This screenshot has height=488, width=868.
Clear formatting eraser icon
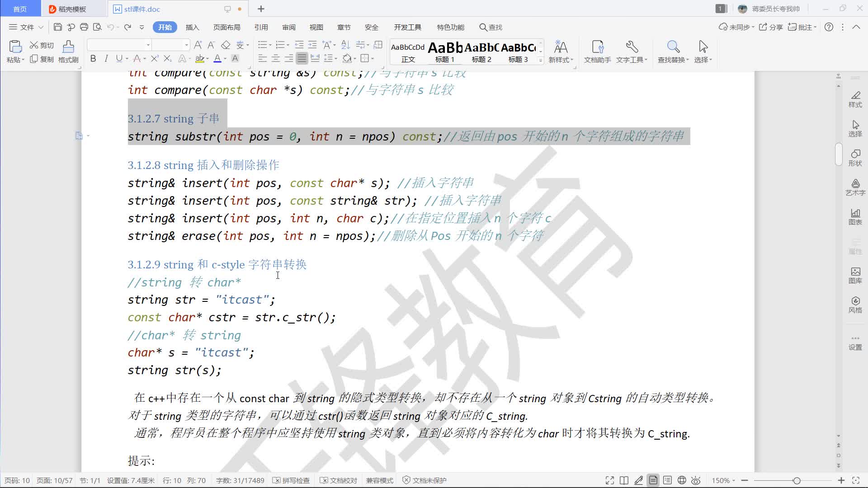[226, 45]
